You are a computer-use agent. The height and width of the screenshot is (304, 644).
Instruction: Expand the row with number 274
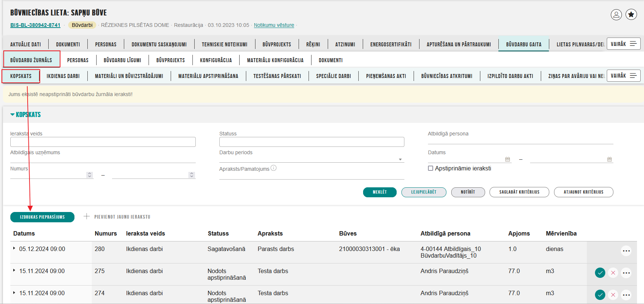click(14, 293)
